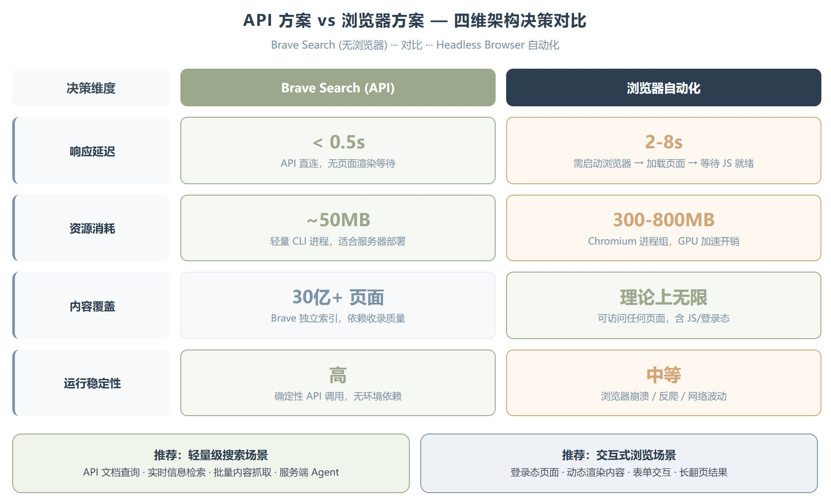Click the text '可访问任何页面，含 JS/登录态'
This screenshot has height=504, width=831.
(664, 318)
